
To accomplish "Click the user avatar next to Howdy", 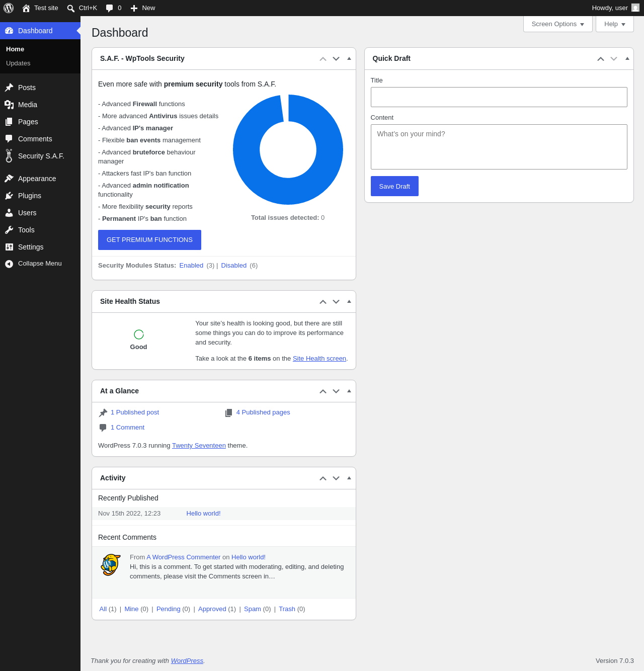I will pyautogui.click(x=635, y=8).
